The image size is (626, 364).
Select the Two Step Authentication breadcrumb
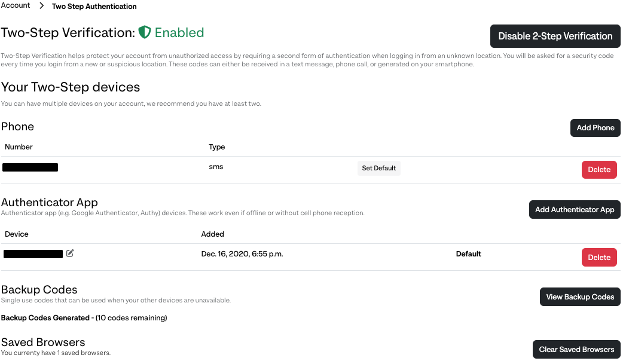coord(94,7)
